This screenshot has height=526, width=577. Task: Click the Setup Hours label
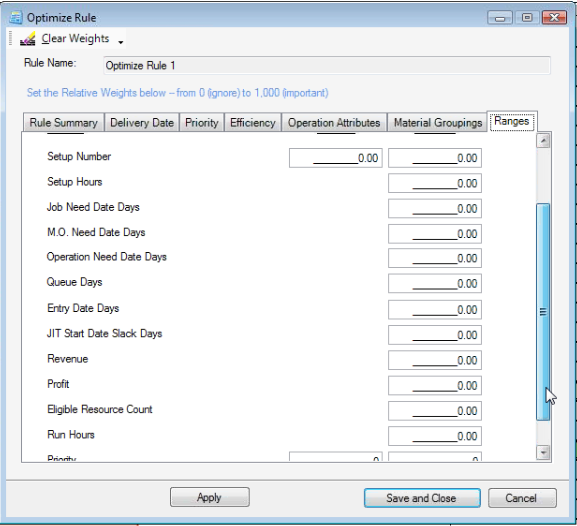tap(75, 182)
